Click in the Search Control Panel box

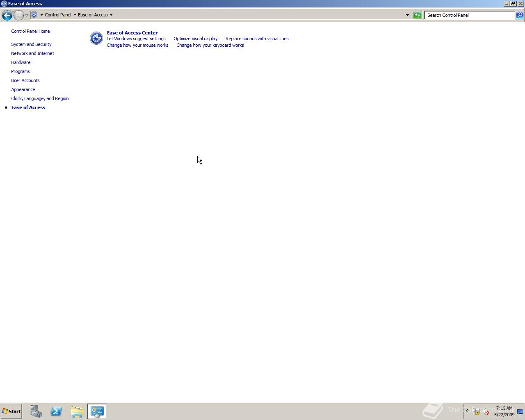pos(470,15)
